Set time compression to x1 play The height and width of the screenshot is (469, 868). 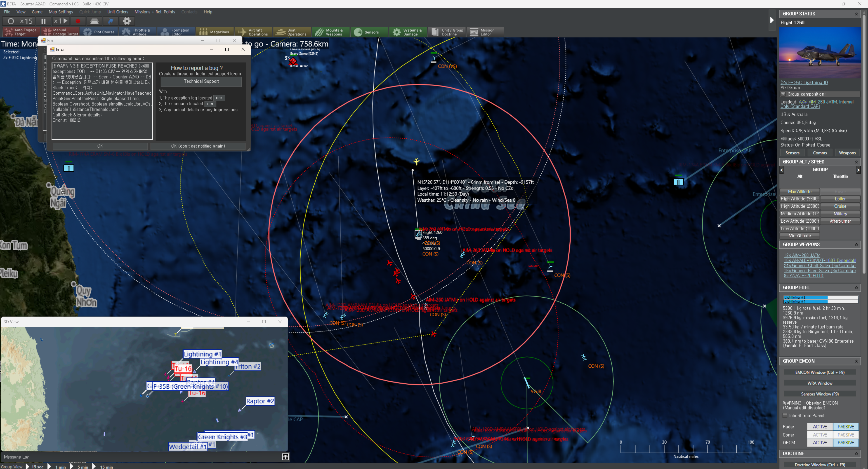(x=61, y=21)
